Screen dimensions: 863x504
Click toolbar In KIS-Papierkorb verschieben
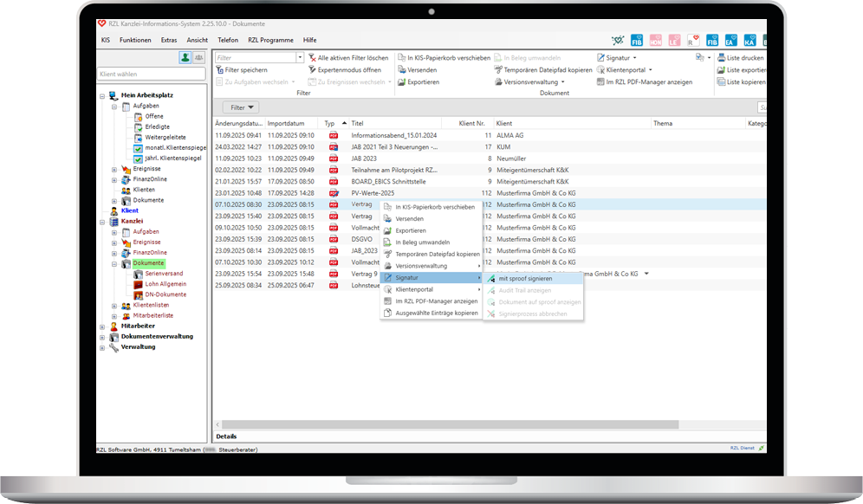coord(444,58)
